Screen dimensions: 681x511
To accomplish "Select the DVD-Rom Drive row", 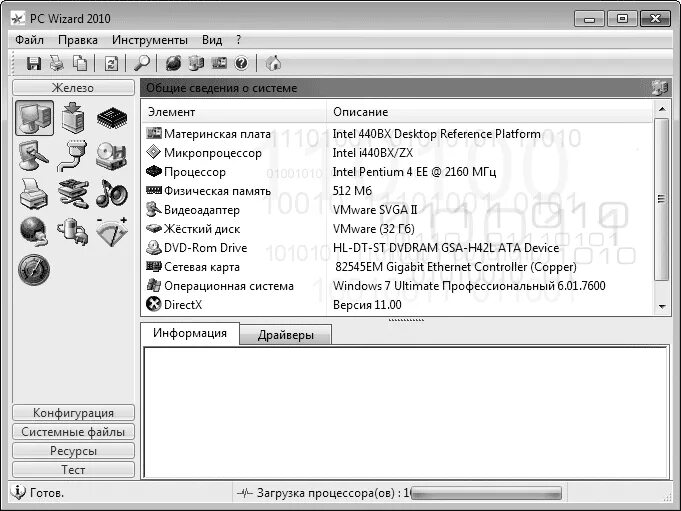I will (x=397, y=248).
